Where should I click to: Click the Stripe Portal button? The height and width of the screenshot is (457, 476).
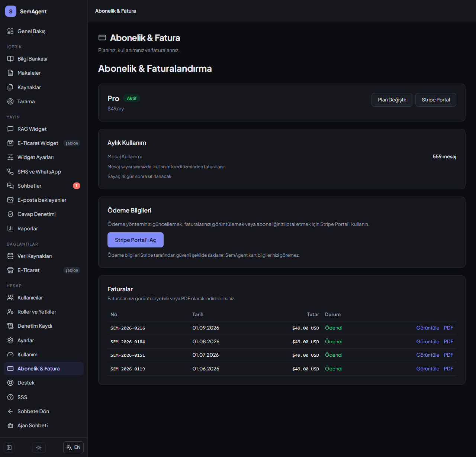click(x=436, y=100)
